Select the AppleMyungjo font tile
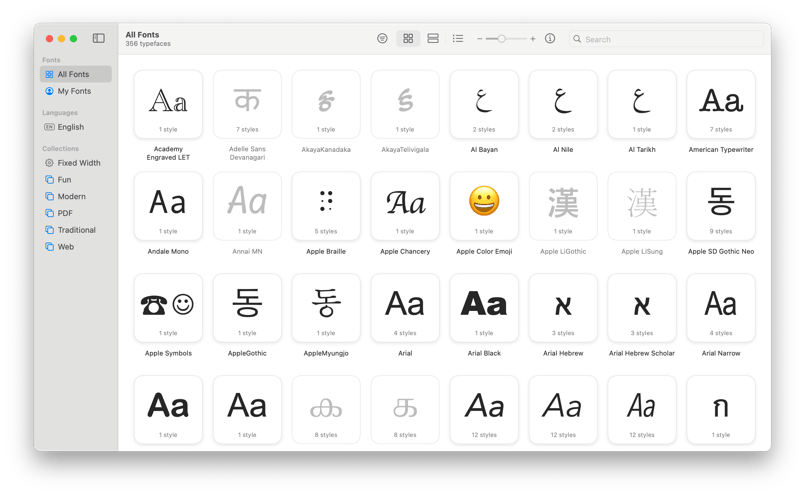This screenshot has width=805, height=496. click(326, 308)
